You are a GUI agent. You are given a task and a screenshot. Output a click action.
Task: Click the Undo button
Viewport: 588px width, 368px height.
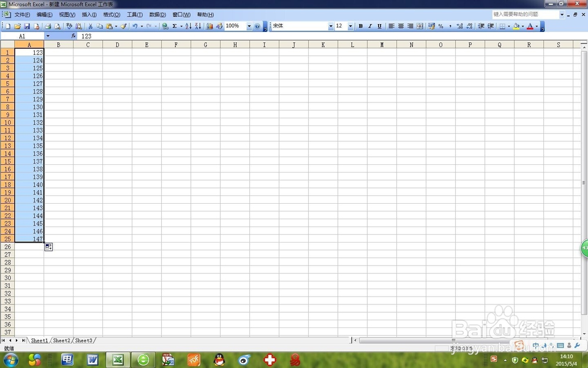tap(134, 26)
